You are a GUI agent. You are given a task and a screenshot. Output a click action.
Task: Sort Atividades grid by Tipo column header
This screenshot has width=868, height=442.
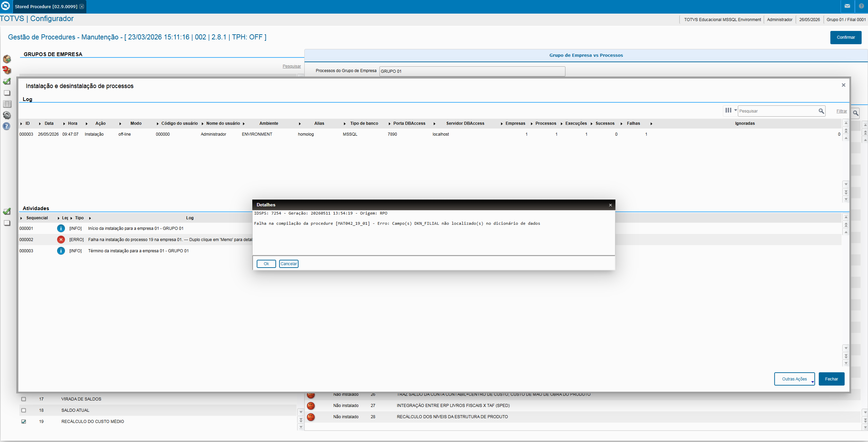pyautogui.click(x=79, y=218)
